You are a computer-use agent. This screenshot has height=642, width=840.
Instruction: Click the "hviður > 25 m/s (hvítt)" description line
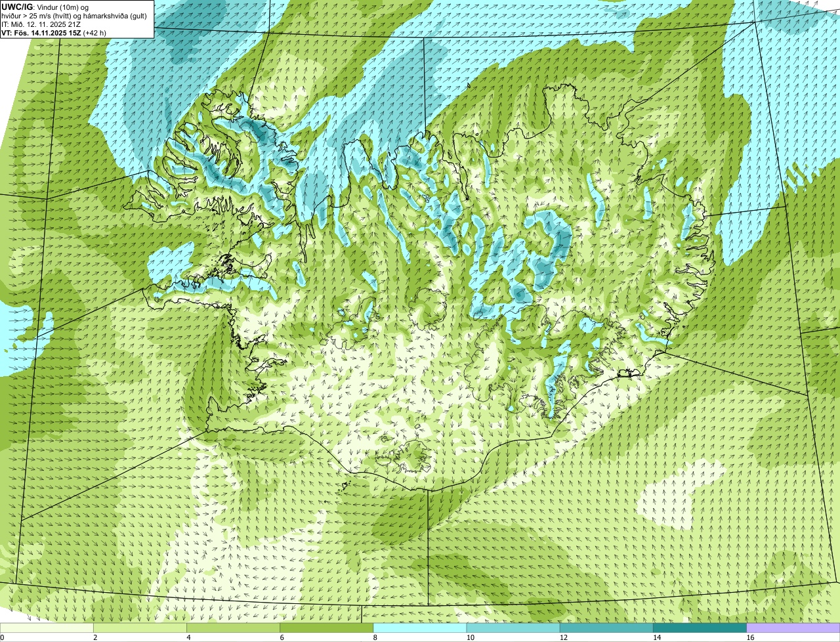tap(74, 15)
